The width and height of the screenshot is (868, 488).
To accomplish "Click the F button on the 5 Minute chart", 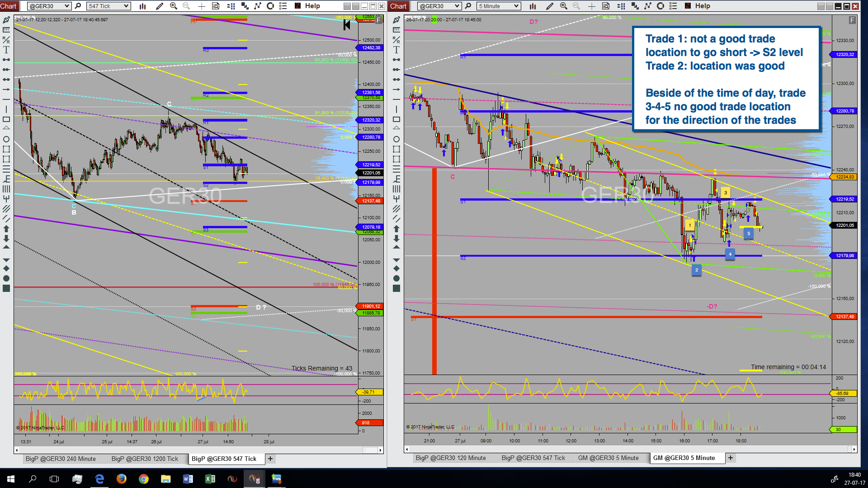I will tap(852, 20).
